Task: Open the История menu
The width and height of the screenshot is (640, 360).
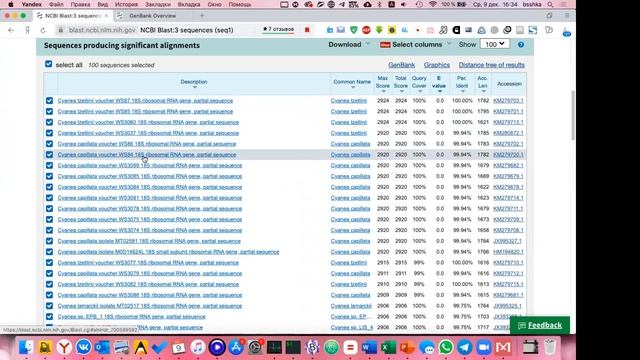Action: tap(126, 4)
